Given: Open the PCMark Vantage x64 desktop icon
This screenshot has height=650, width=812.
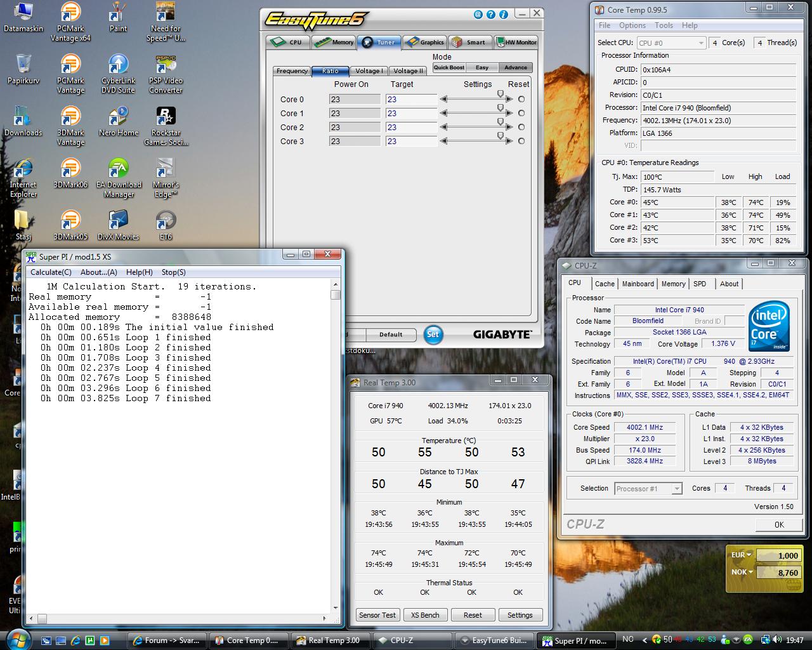Looking at the screenshot, I should click(x=70, y=22).
